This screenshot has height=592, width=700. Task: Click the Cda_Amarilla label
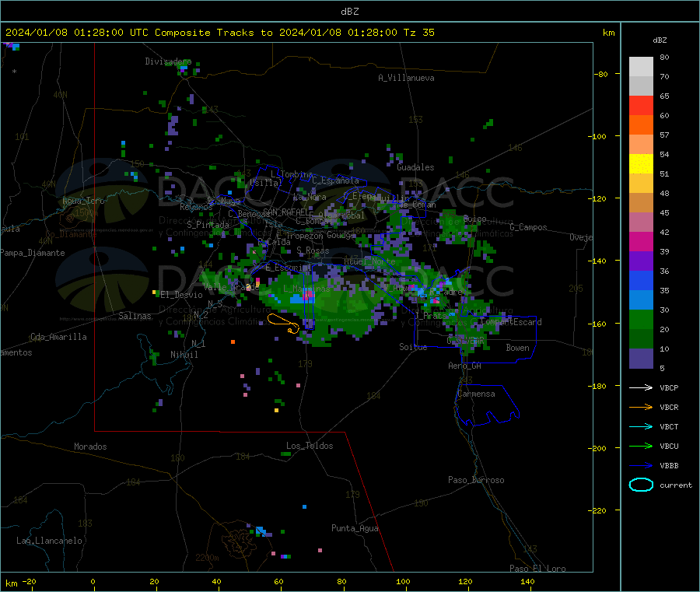click(x=58, y=337)
